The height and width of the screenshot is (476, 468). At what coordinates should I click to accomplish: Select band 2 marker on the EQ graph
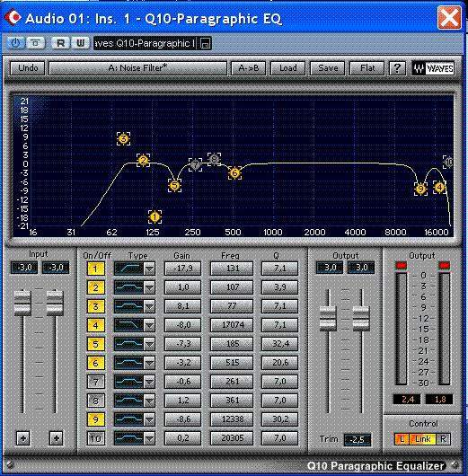pos(144,160)
